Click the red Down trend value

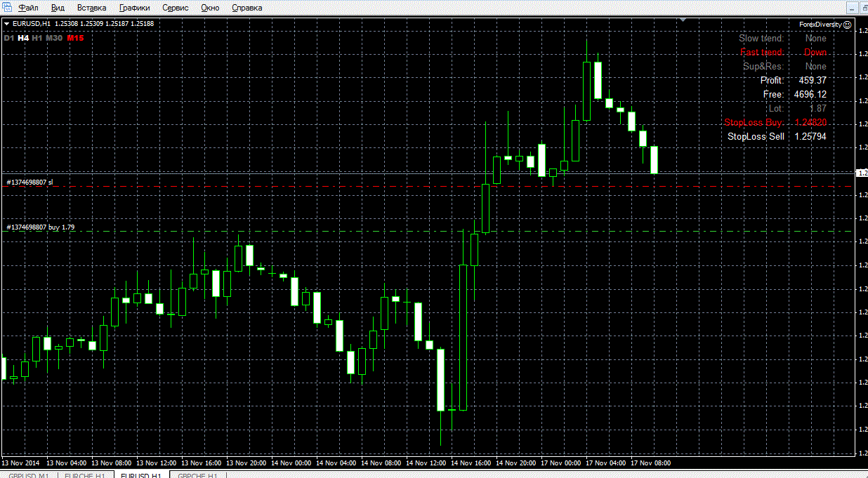click(815, 53)
